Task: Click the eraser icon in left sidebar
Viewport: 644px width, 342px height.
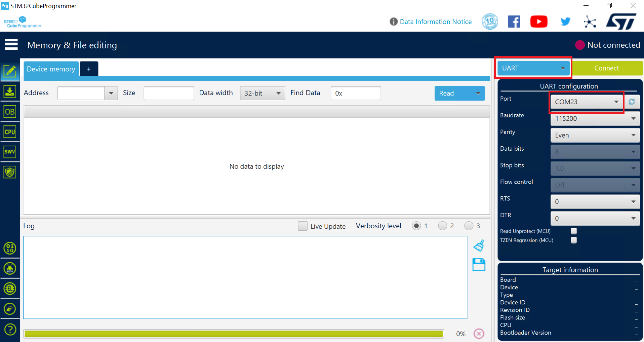Action: pyautogui.click(x=10, y=309)
